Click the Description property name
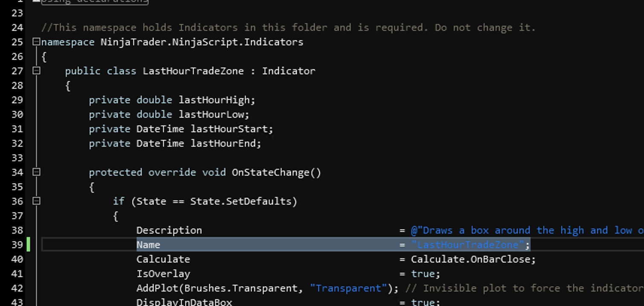 [x=169, y=230]
